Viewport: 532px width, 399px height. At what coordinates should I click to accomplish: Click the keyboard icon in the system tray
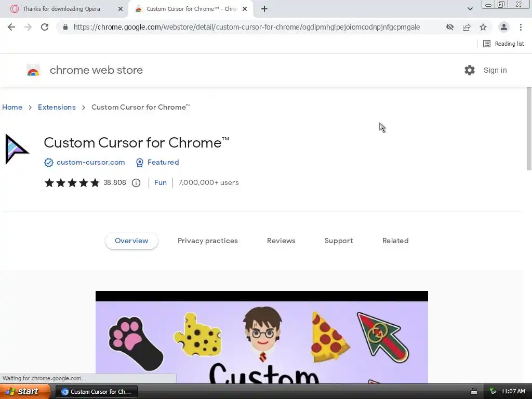pos(474,392)
